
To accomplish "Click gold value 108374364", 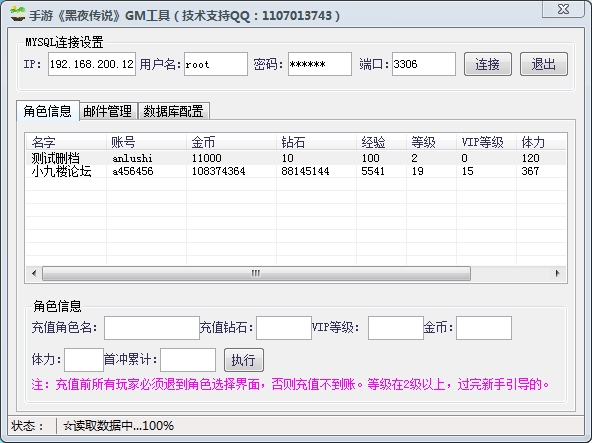I will 218,171.
